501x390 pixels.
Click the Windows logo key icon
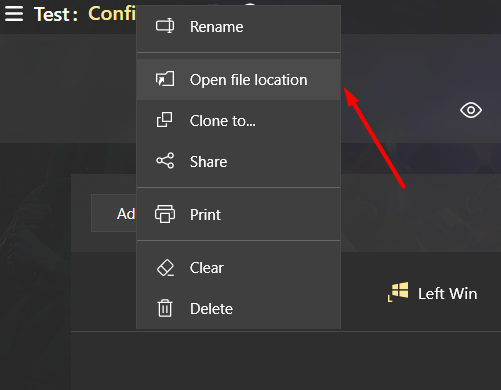tap(398, 292)
